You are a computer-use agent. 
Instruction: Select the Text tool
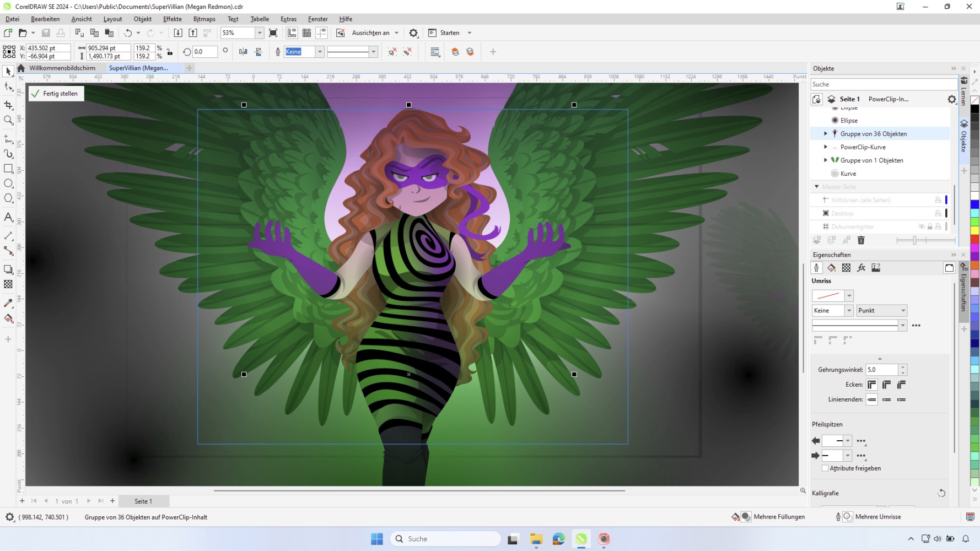(x=8, y=218)
